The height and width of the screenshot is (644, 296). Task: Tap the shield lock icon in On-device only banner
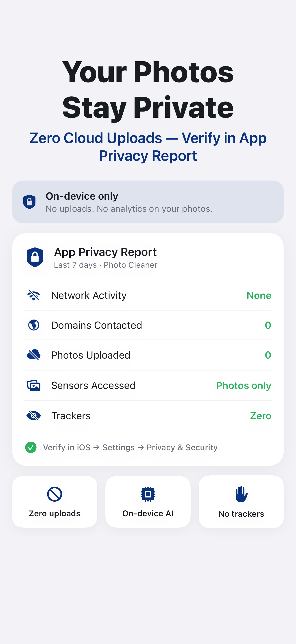tap(29, 202)
